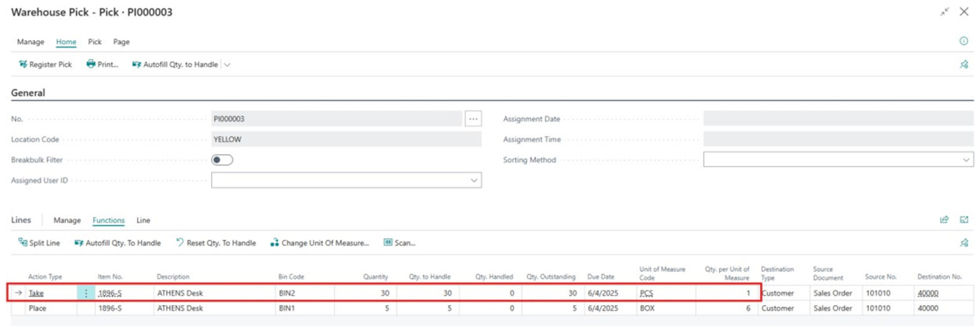The image size is (980, 326).
Task: Click Source No. 101010 in Place row
Action: (877, 309)
